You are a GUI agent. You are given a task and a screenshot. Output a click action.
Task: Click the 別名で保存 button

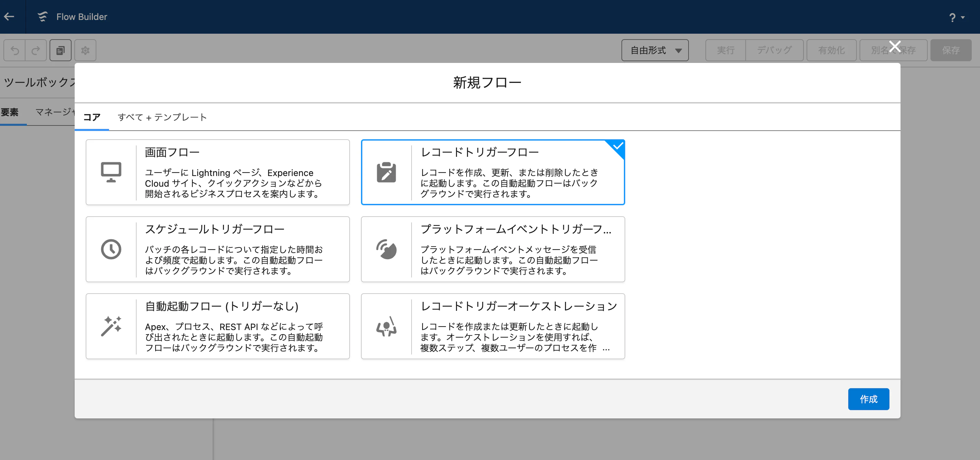point(893,50)
